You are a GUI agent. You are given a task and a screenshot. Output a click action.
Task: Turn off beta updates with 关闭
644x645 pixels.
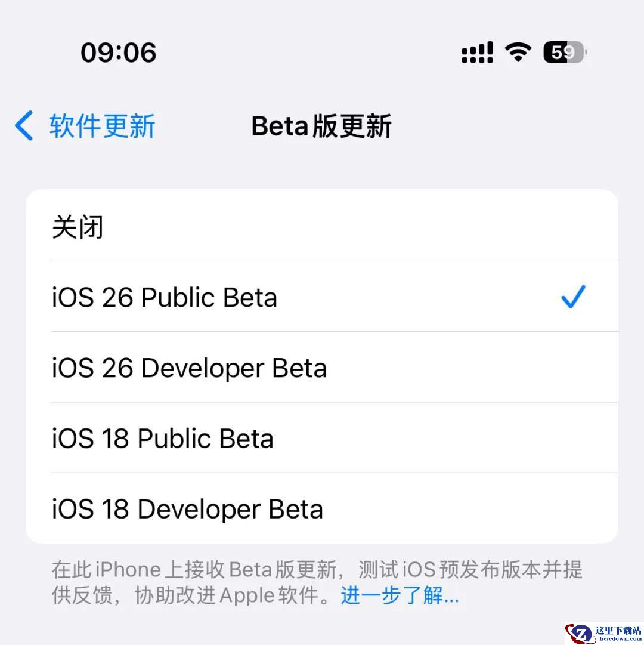(322, 226)
